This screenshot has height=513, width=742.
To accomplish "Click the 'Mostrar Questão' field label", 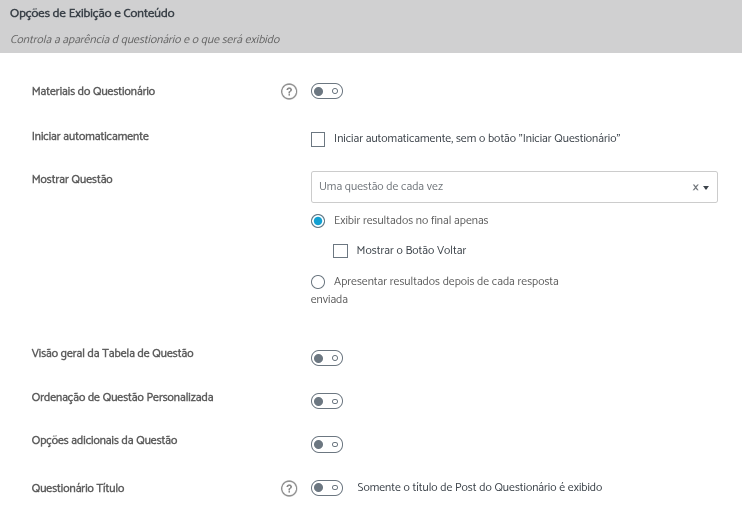I will [72, 180].
